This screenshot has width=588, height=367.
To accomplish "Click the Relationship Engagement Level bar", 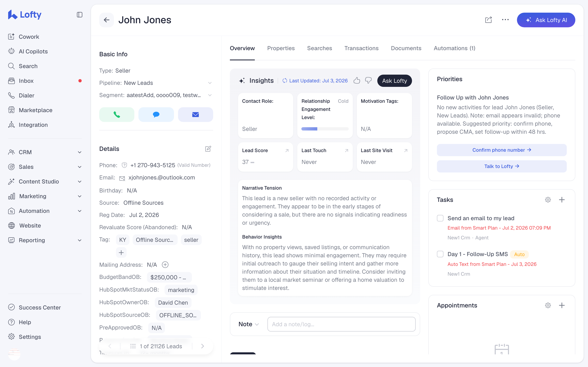I will click(325, 129).
